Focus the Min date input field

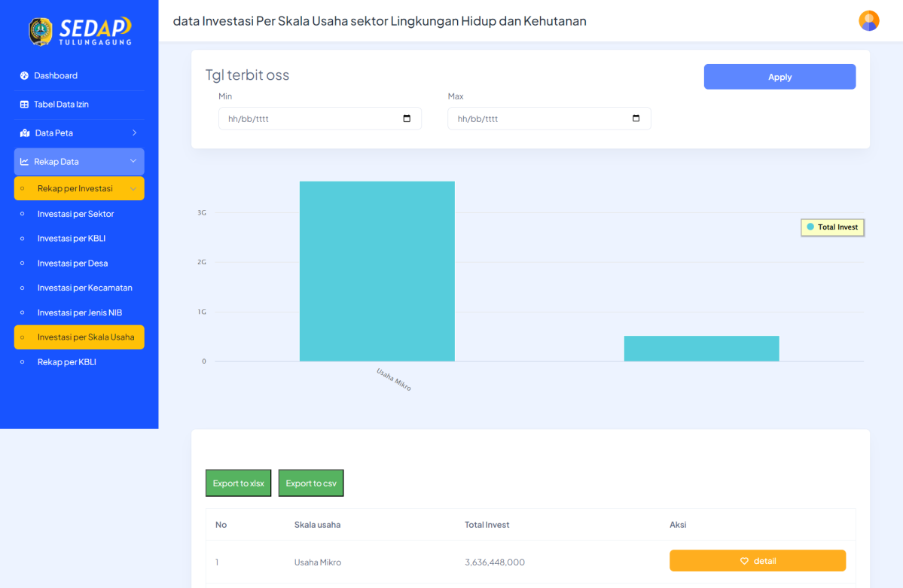pyautogui.click(x=319, y=119)
